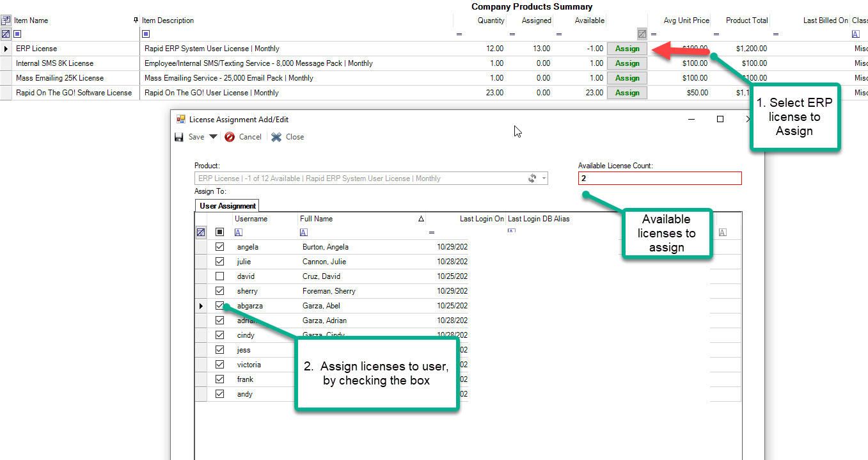The height and width of the screenshot is (460, 868).
Task: Click the ERP License available value -1.00
Action: click(594, 49)
